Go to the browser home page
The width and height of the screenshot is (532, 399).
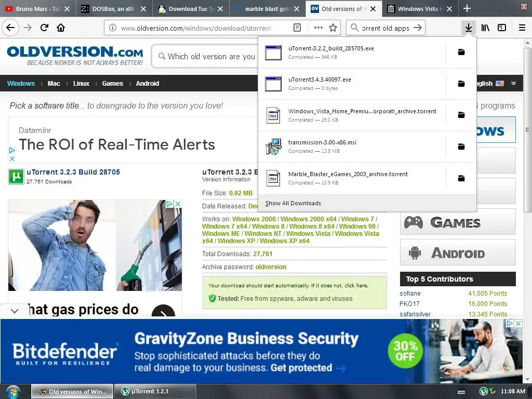pos(61,28)
